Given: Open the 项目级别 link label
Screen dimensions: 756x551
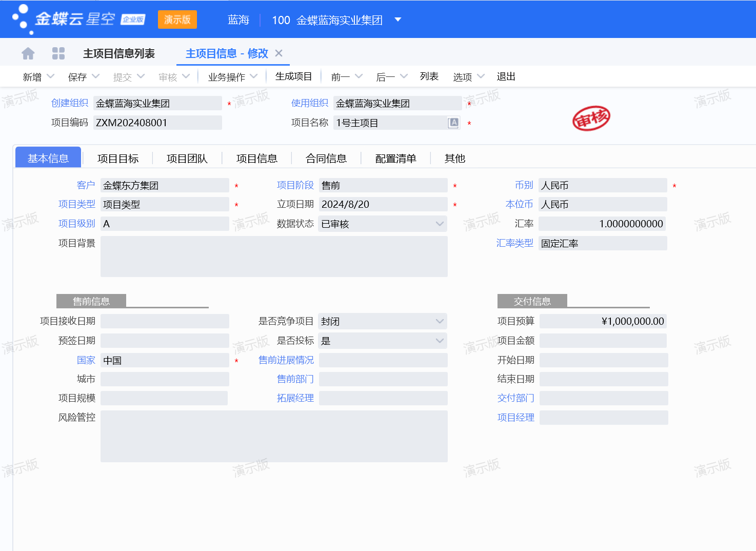Looking at the screenshot, I should [77, 224].
